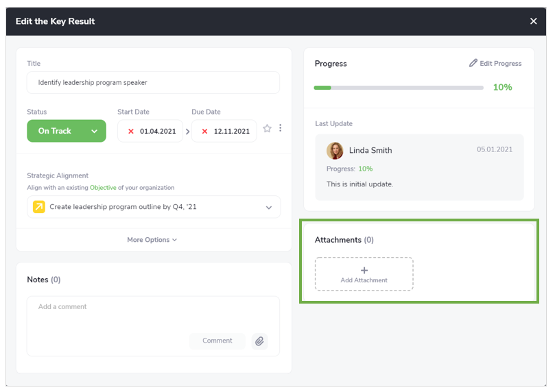
Task: Click the plus icon to add attachment
Action: pos(364,270)
